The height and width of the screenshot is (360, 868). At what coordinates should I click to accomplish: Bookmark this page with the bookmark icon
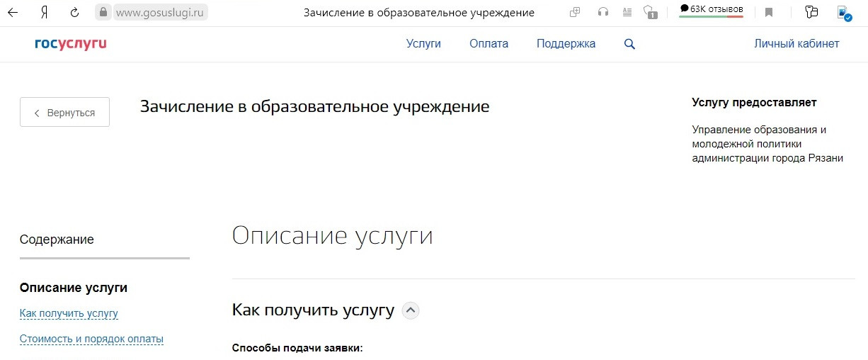coord(769,12)
